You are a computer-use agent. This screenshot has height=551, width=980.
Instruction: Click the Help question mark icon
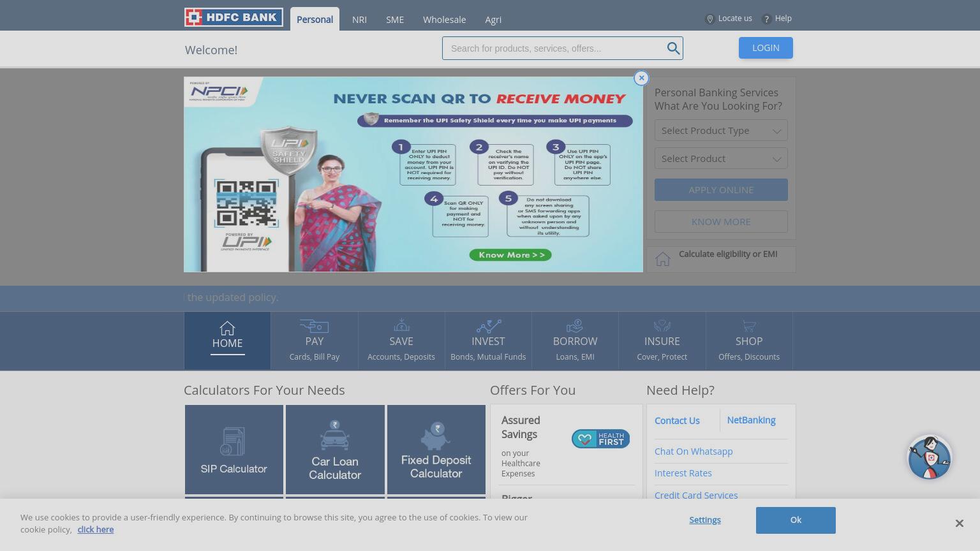(767, 19)
